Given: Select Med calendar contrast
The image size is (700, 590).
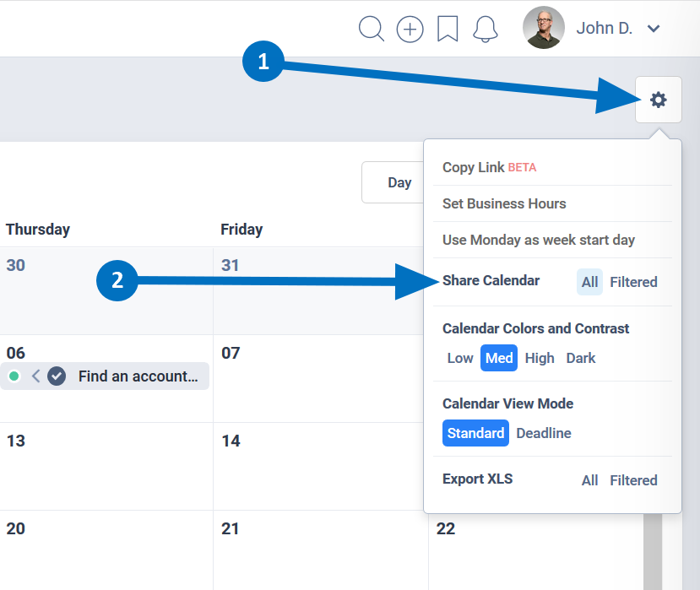Looking at the screenshot, I should (499, 358).
